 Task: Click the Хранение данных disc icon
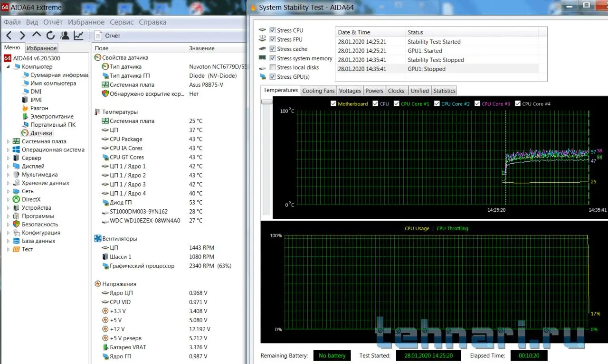[x=17, y=183]
